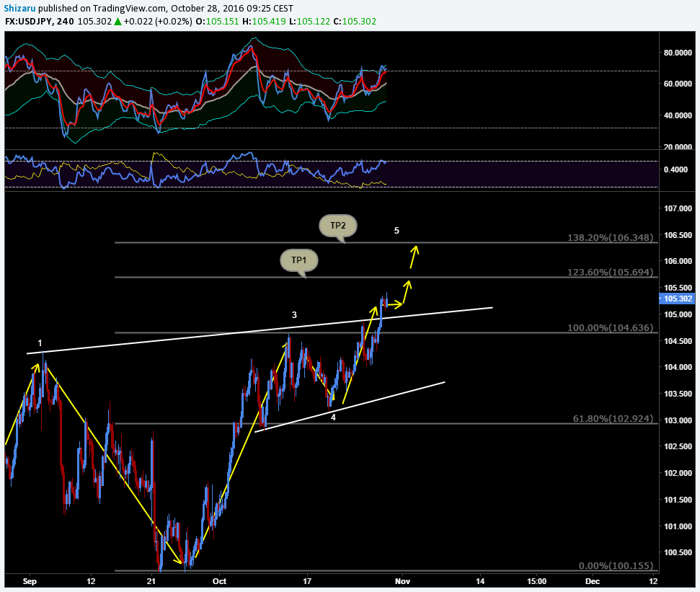
Task: Click the 100.00%(104.636) Fibonacci label
Action: coord(610,327)
